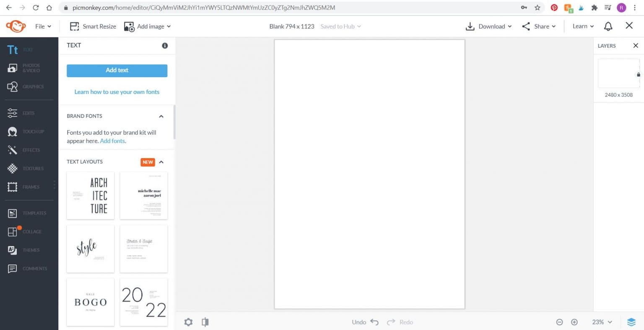
Task: Click the text info icon
Action: click(165, 46)
